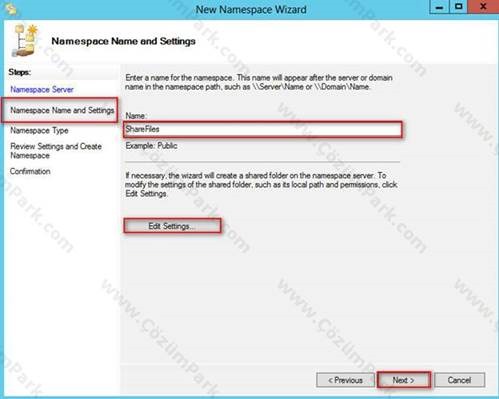Click the New Namespace Wizard title bar

251,9
